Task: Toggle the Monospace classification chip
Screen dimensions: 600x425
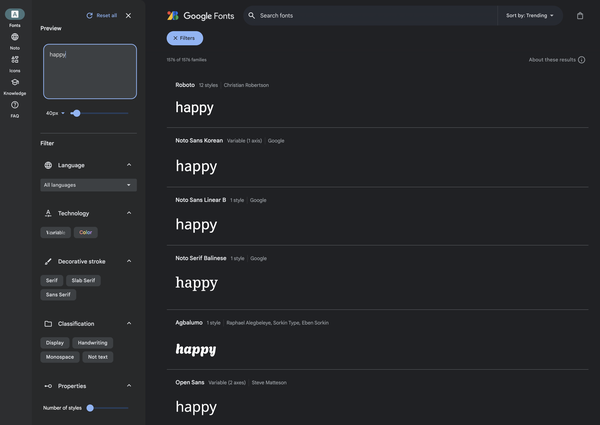Action: [x=60, y=357]
